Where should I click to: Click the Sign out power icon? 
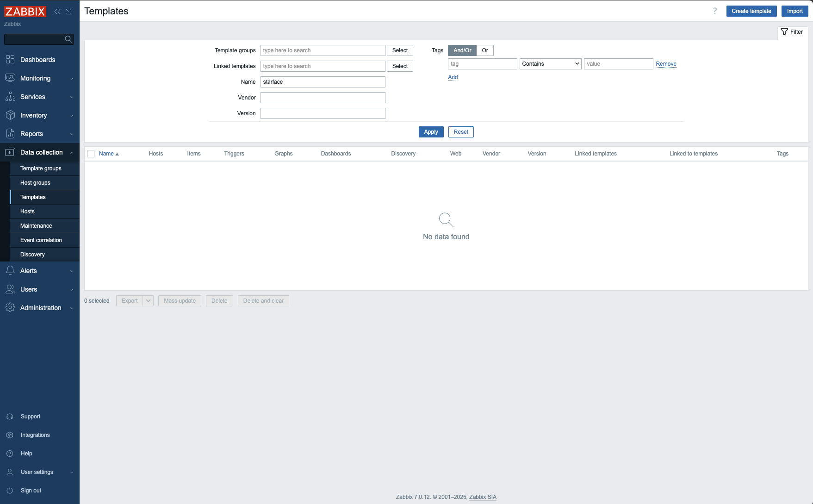point(10,491)
